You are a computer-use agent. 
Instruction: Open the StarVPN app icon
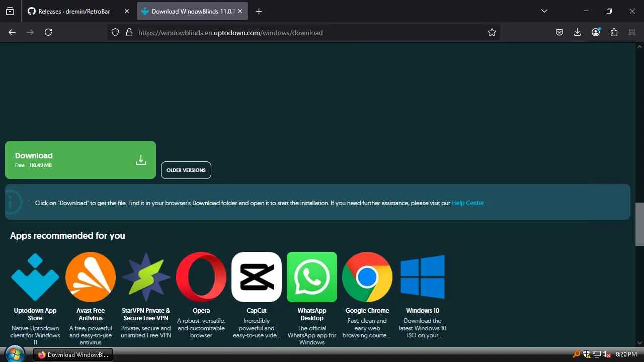[x=146, y=277]
